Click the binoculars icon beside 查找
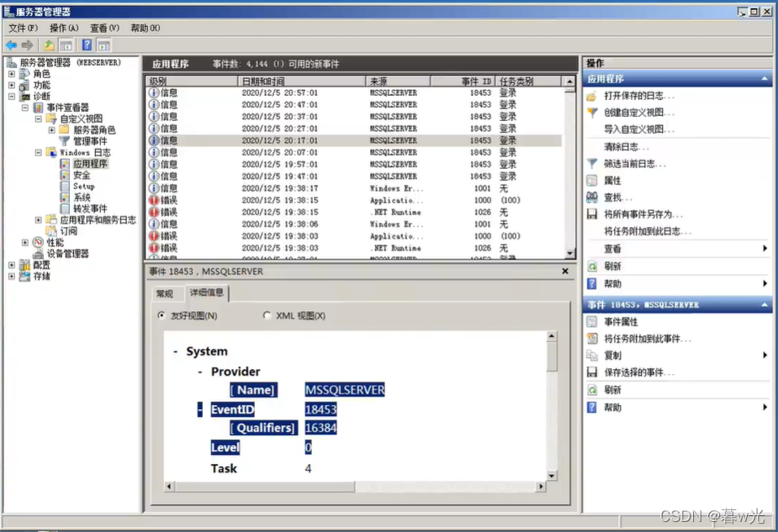Image resolution: width=778 pixels, height=532 pixels. point(592,197)
